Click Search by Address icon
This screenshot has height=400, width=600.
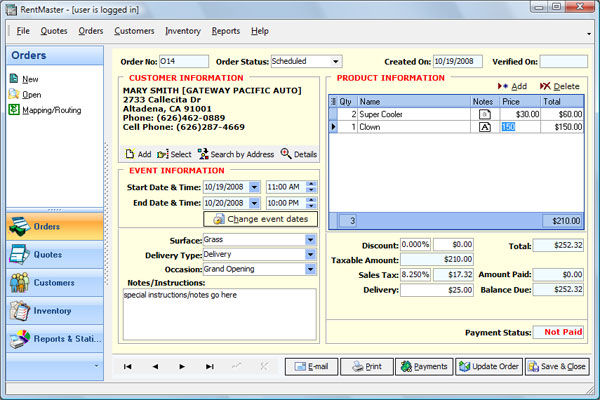(204, 154)
